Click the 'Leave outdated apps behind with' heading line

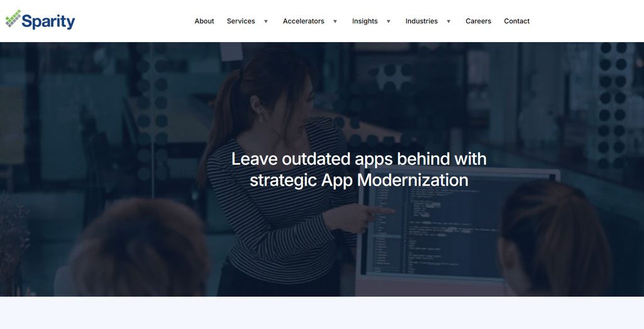358,159
